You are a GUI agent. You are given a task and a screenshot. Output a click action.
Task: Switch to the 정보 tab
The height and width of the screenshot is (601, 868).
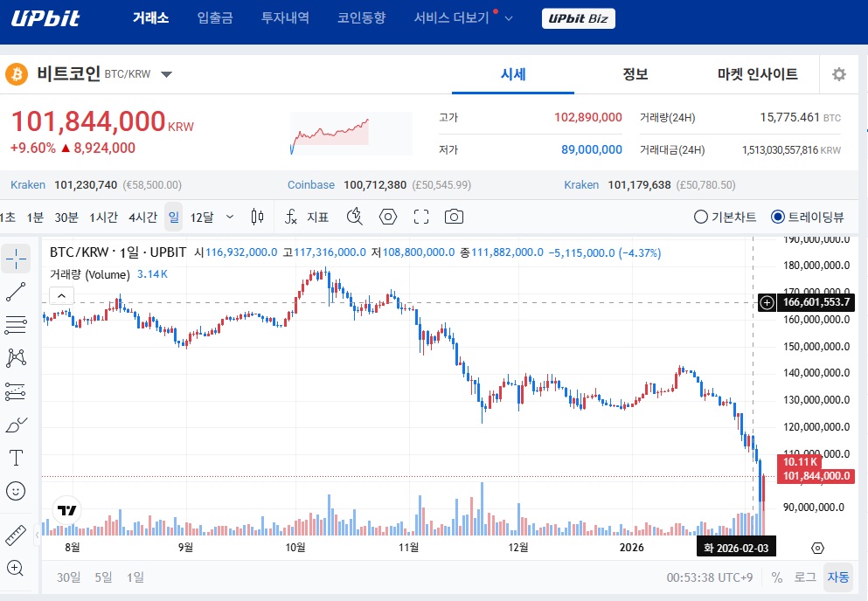click(635, 74)
